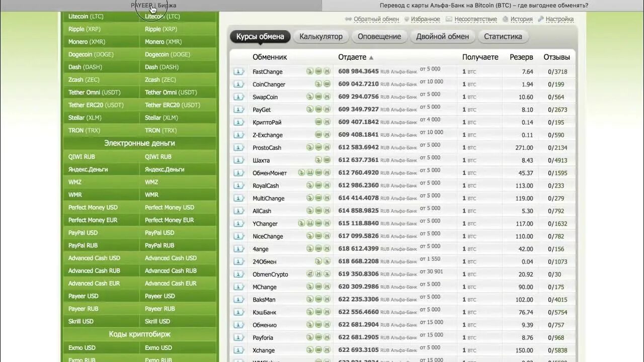Viewport: 644px width, 362px height.
Task: Click the M badge in the Z-Exchange row
Action: [x=327, y=135]
